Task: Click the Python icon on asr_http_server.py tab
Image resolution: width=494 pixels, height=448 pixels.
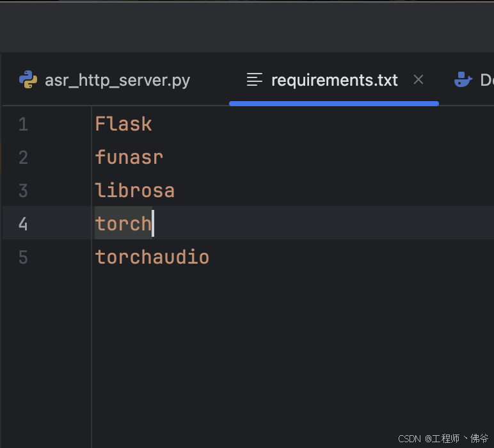Action: [28, 79]
